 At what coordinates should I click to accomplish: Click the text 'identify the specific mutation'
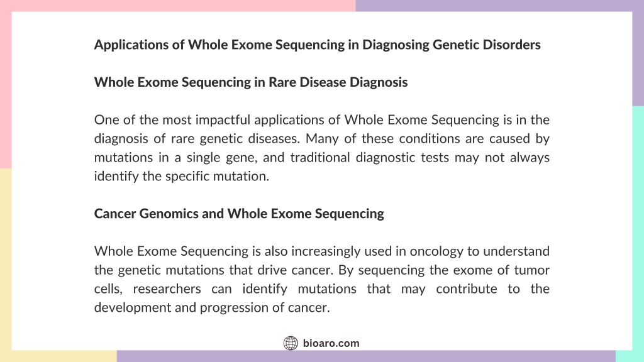182,177
